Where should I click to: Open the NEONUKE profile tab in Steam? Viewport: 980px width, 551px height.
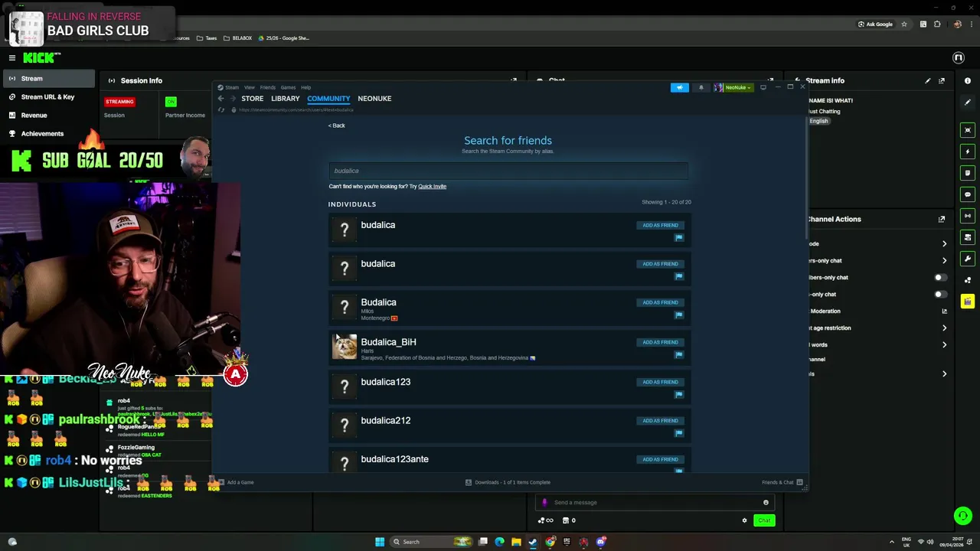(374, 99)
